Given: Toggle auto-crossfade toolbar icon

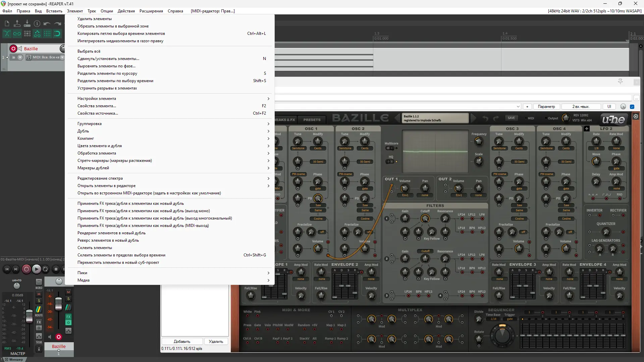Looking at the screenshot, I should 7,34.
